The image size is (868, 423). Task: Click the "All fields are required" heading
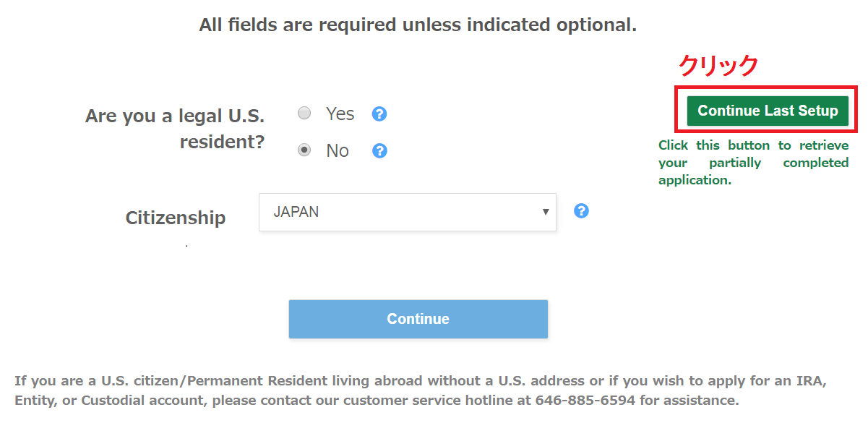[418, 25]
